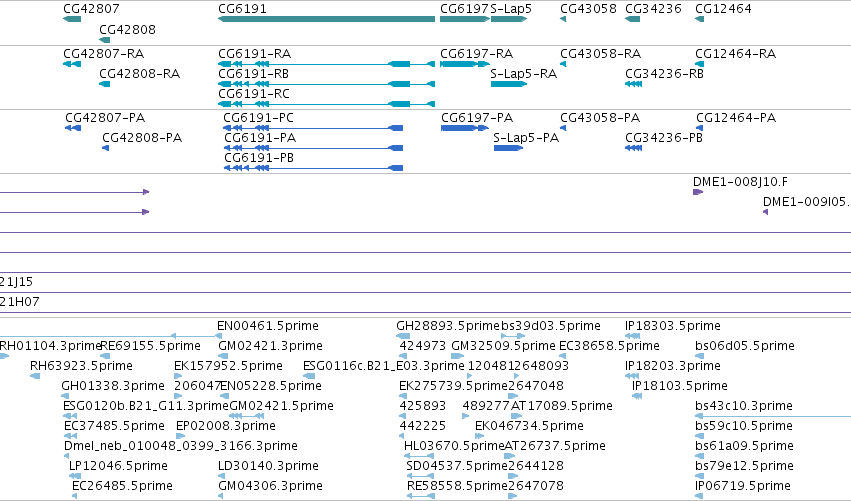
Task: Select the RH01104.3prime EST
Action: pyautogui.click(x=4, y=356)
